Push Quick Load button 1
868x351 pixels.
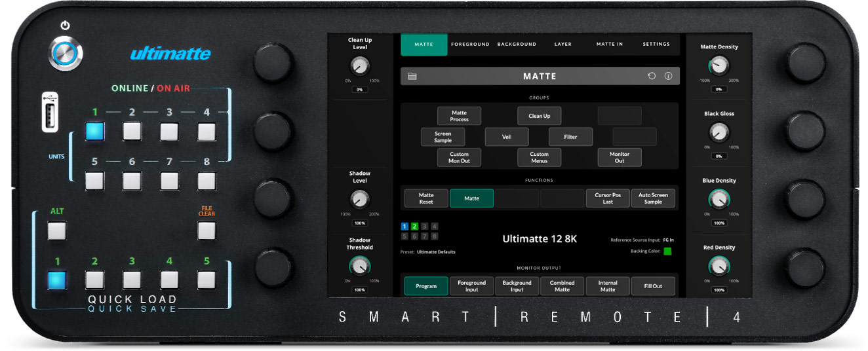(57, 280)
